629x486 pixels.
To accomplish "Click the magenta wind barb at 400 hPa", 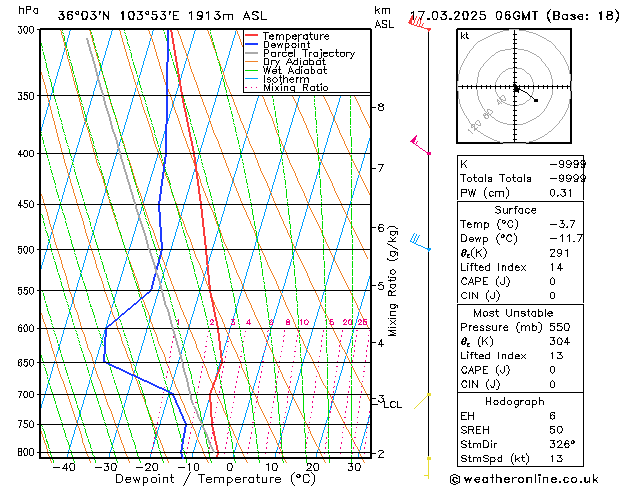I will point(420,146).
